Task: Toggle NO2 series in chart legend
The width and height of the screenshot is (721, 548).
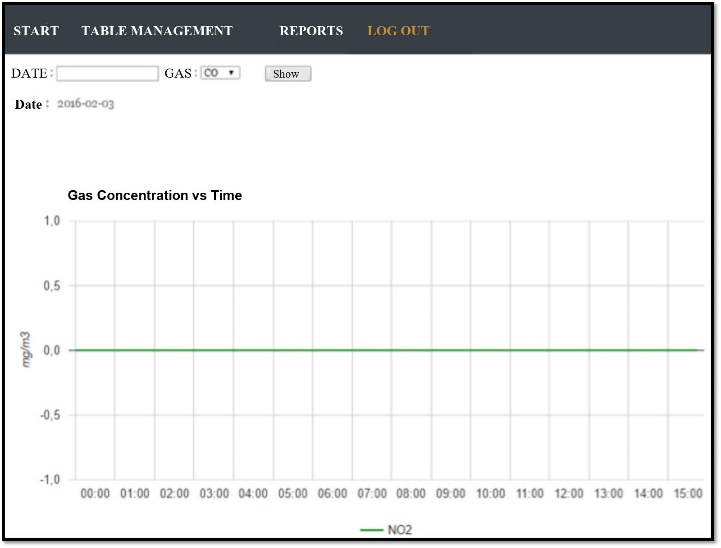Action: pyautogui.click(x=400, y=530)
